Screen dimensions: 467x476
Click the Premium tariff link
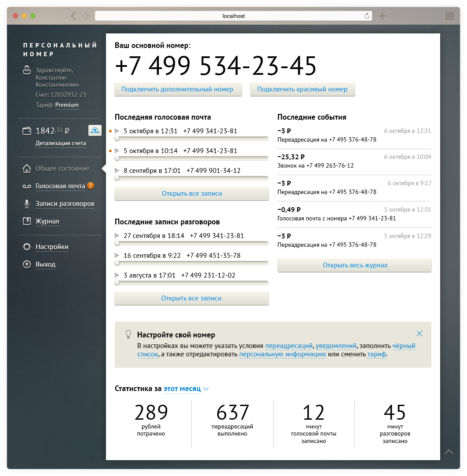click(x=67, y=105)
